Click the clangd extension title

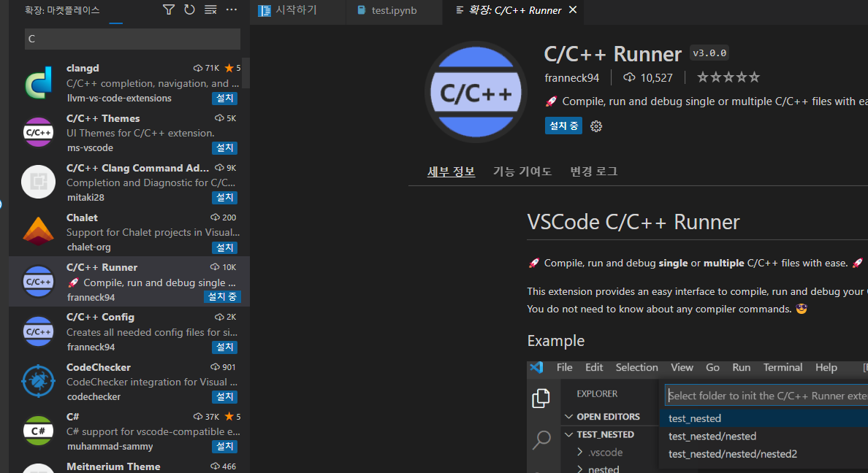[83, 68]
